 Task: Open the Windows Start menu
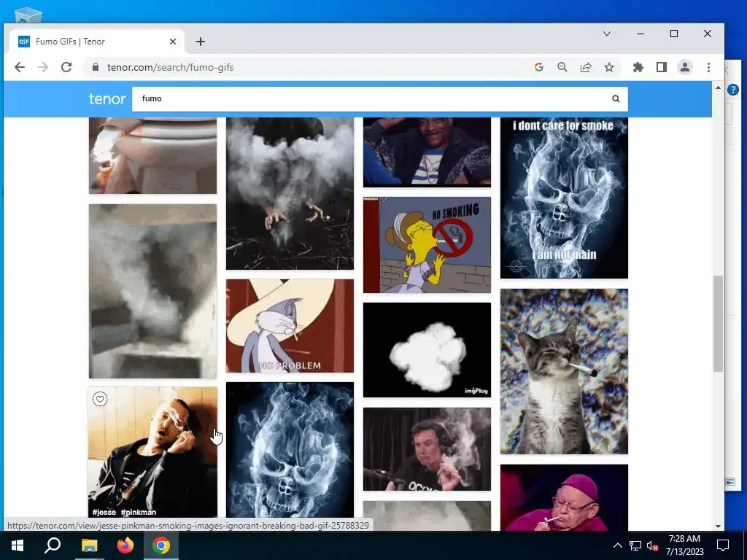(18, 545)
